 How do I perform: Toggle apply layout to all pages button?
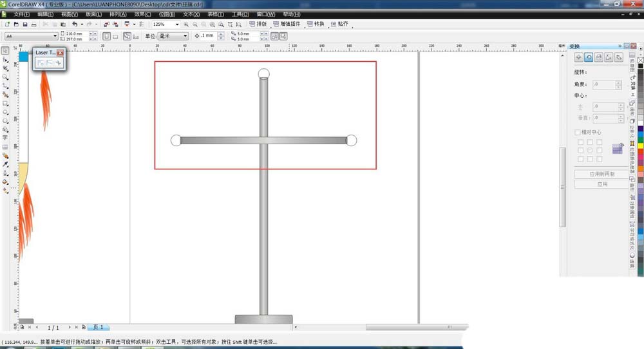[x=127, y=36]
